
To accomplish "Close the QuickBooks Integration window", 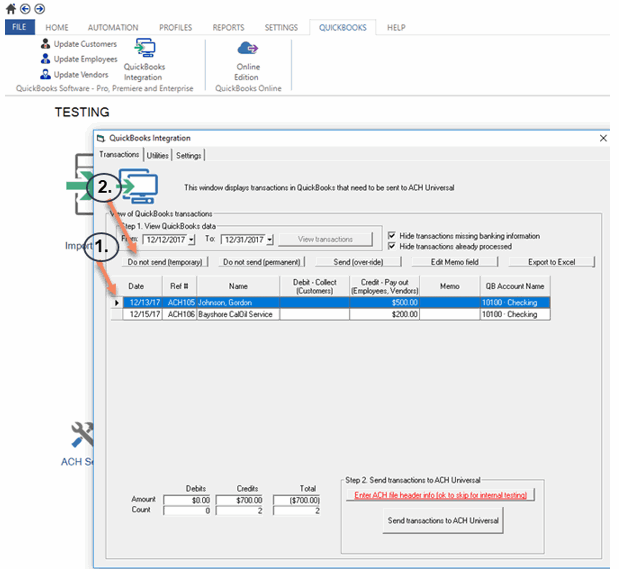I will (x=602, y=138).
